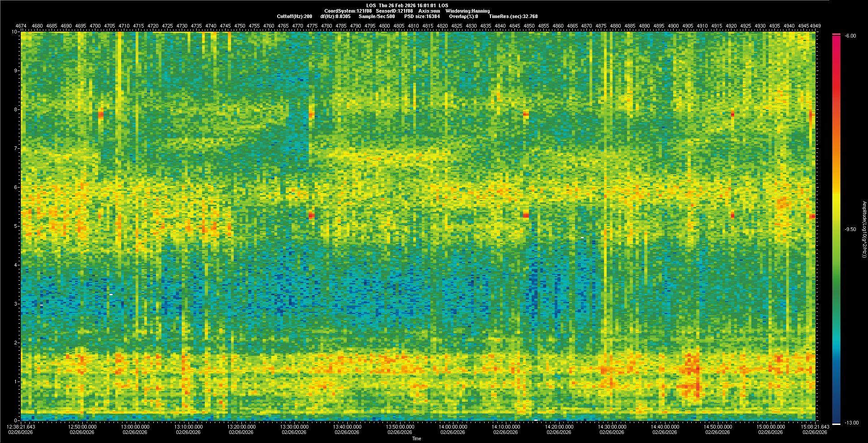Select the 'Overlap(%):0' parameter text
This screenshot has height=443, width=868.
tap(463, 16)
